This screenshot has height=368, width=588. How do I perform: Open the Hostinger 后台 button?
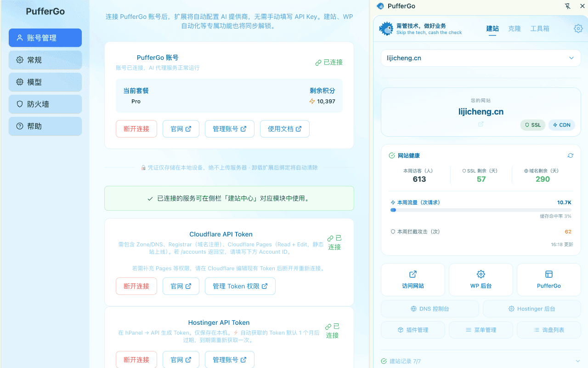click(532, 309)
